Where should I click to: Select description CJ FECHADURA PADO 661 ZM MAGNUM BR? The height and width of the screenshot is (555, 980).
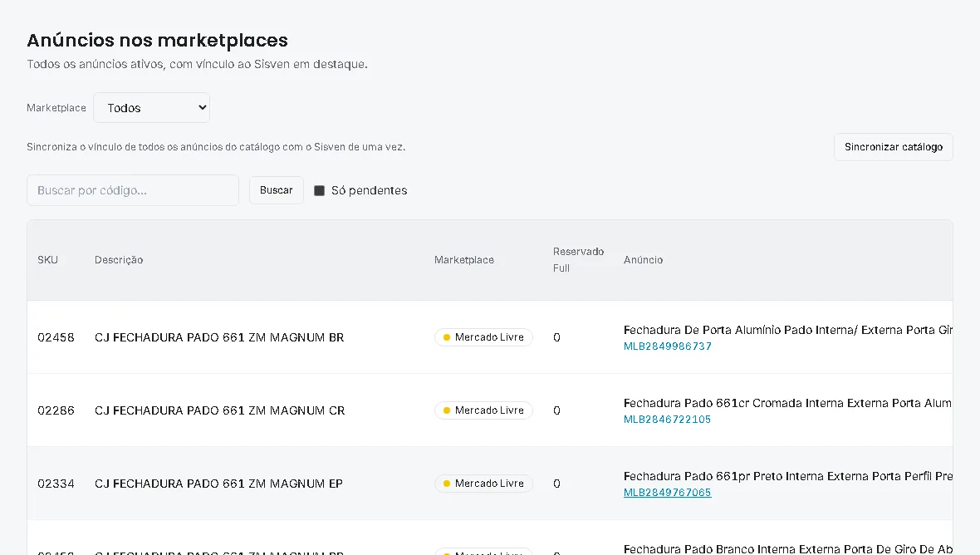click(219, 337)
